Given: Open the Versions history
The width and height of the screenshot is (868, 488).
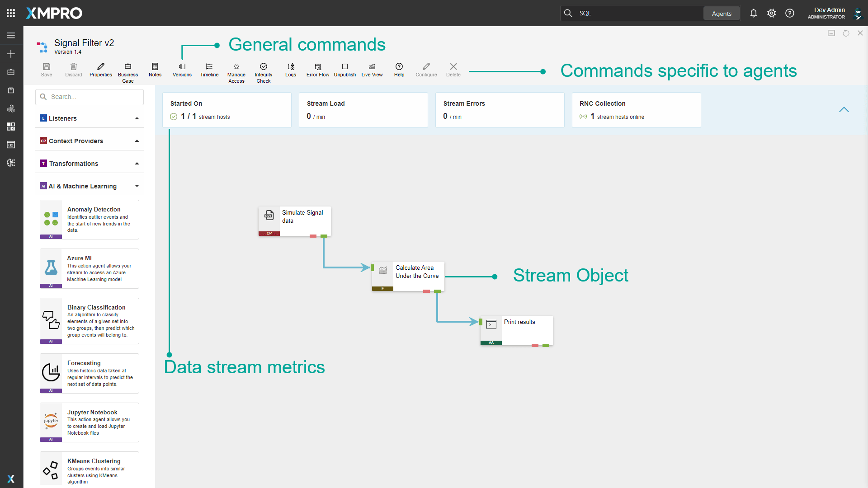Looking at the screenshot, I should coord(182,70).
